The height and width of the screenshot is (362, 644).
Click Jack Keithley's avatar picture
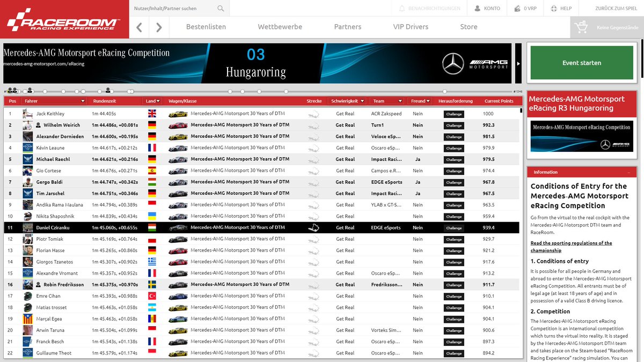point(28,114)
